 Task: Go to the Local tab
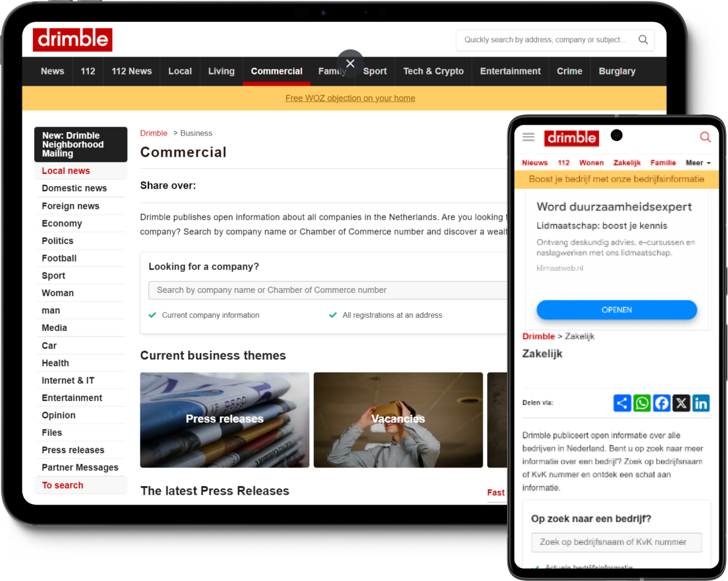180,71
